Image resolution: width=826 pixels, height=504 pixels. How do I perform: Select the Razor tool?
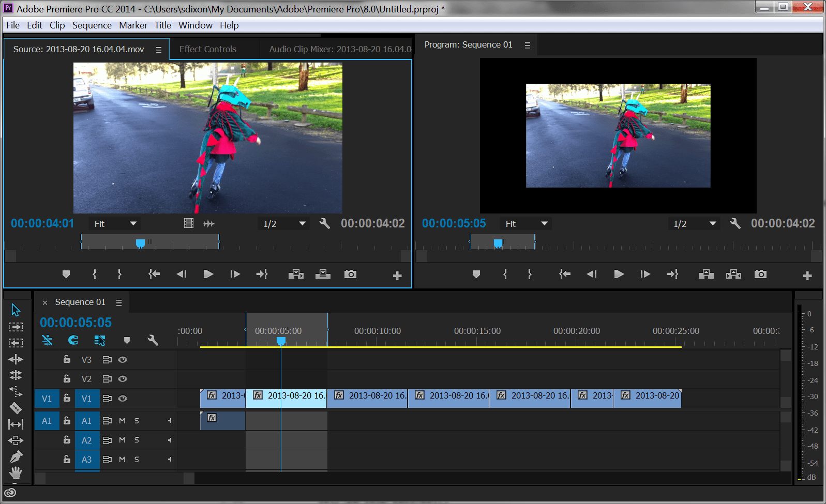(x=16, y=408)
